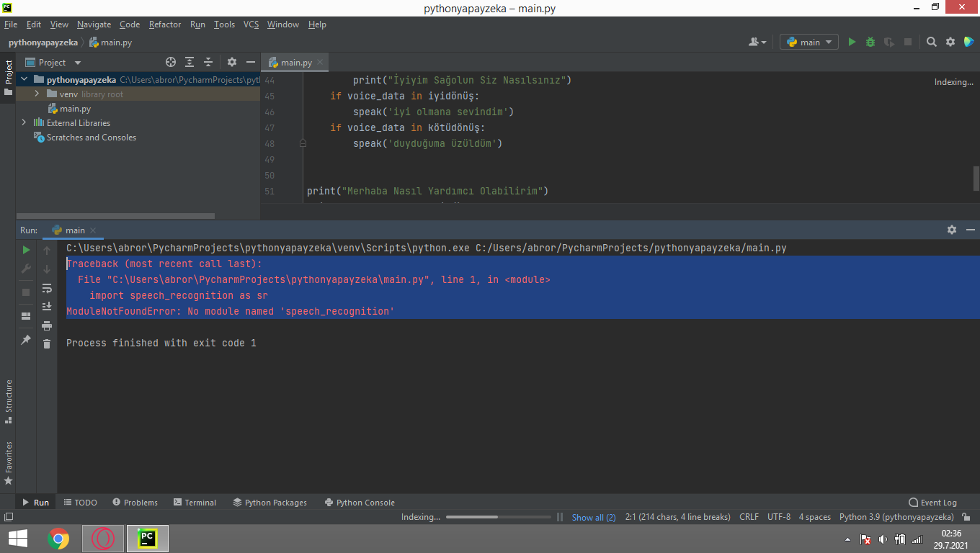The height and width of the screenshot is (553, 980).
Task: Hide Run panel with its minus icon
Action: (971, 230)
